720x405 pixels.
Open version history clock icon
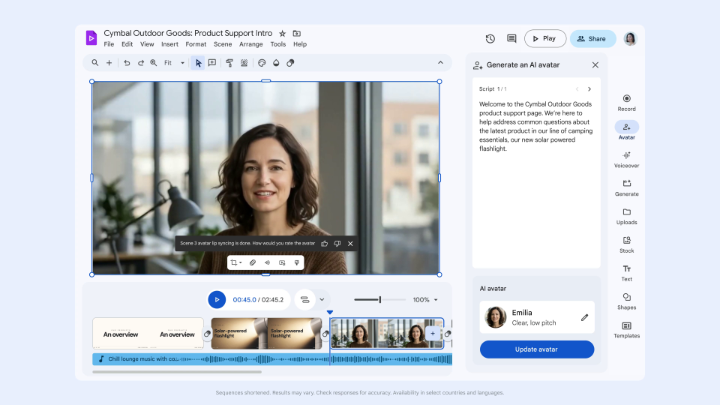click(x=490, y=39)
